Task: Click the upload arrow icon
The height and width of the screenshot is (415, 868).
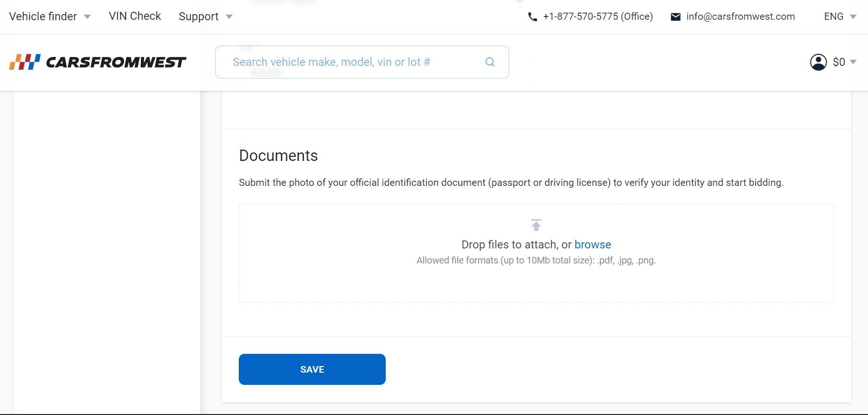Action: tap(536, 225)
